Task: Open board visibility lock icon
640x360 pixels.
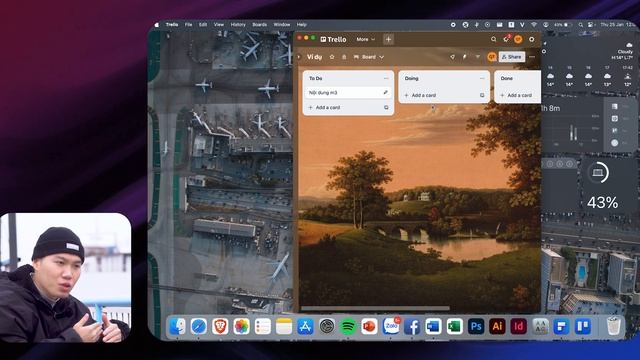Action: coord(344,57)
